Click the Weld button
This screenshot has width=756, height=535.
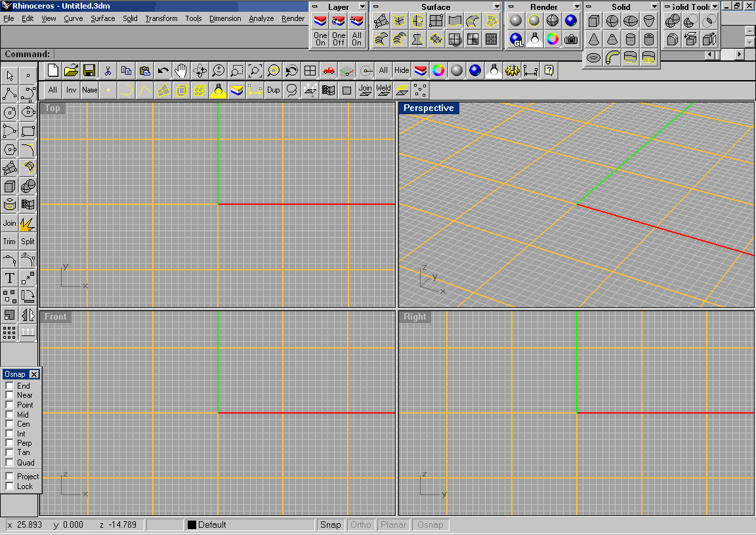pos(383,90)
